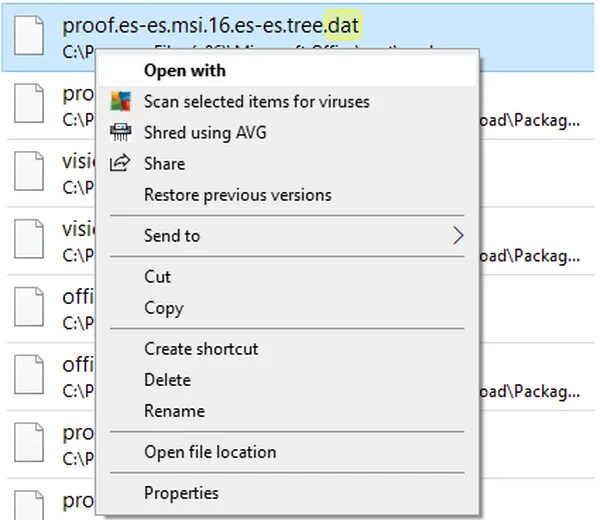
Task: Click the Share arrow icon
Action: tap(120, 163)
